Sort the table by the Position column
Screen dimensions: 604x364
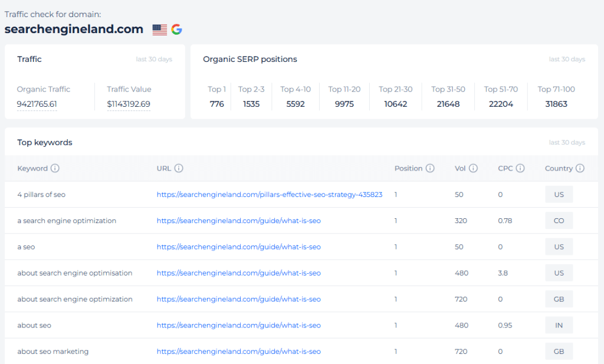click(x=409, y=168)
